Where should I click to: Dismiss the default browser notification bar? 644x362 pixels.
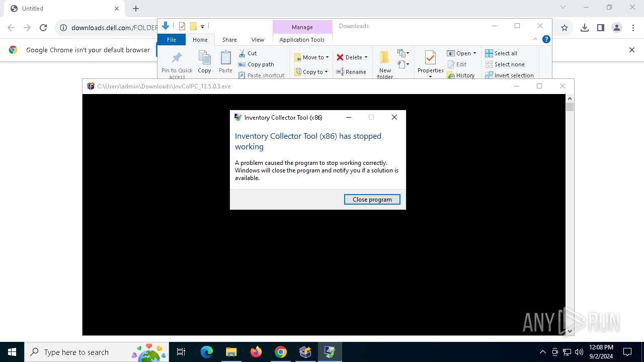[x=632, y=50]
